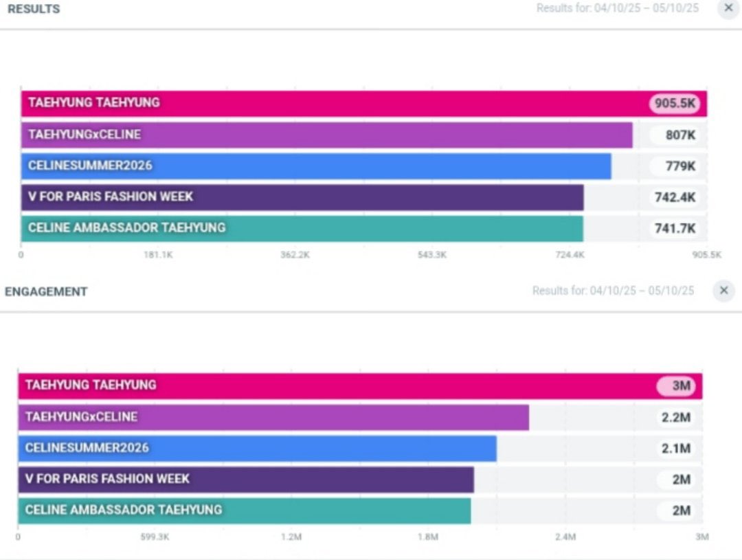Click the CELINE AMBASSADOR TAEHYUNG bar in the Results chart

(x=302, y=228)
